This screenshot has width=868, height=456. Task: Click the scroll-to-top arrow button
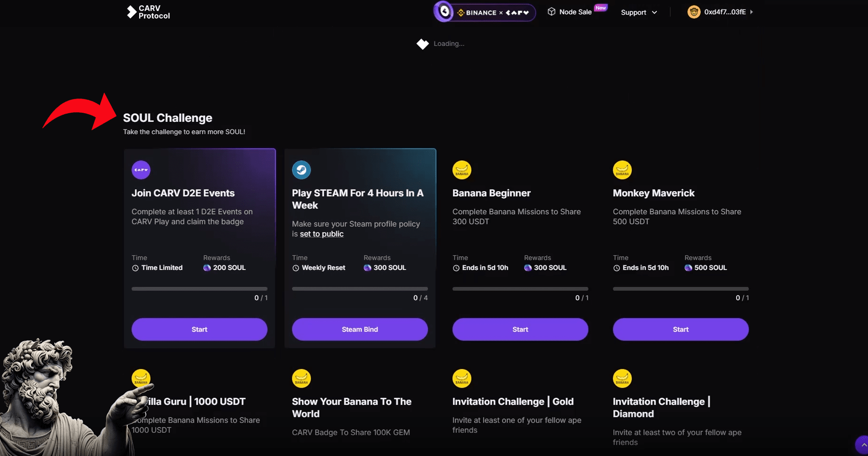coord(863,445)
